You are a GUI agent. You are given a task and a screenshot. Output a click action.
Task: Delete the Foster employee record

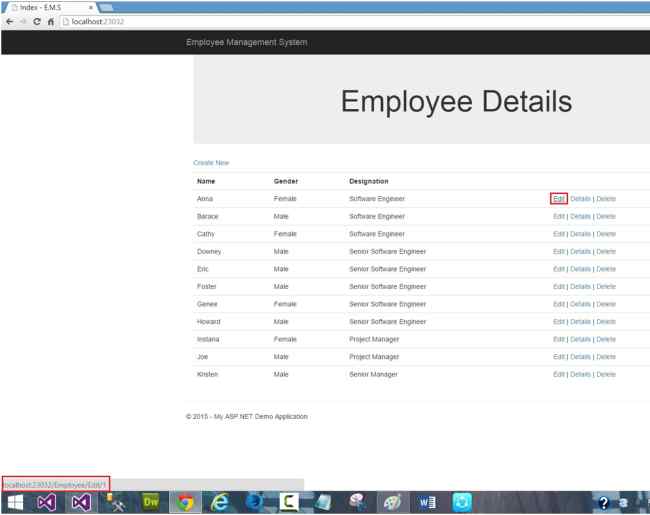606,287
